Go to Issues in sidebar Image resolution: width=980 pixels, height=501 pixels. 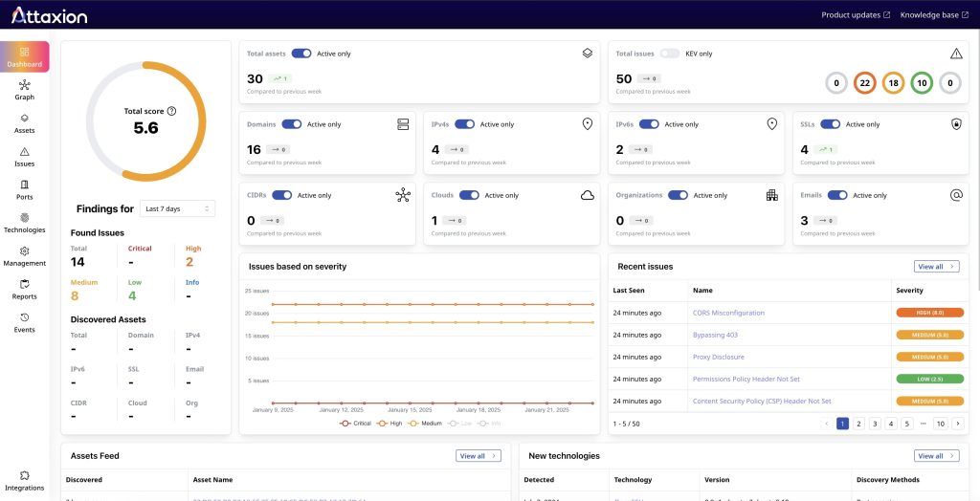tap(24, 157)
